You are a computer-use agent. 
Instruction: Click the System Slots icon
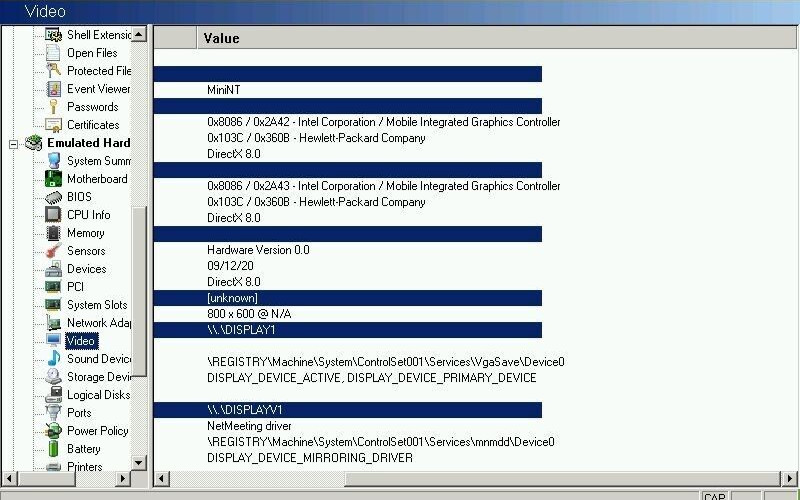tap(53, 305)
